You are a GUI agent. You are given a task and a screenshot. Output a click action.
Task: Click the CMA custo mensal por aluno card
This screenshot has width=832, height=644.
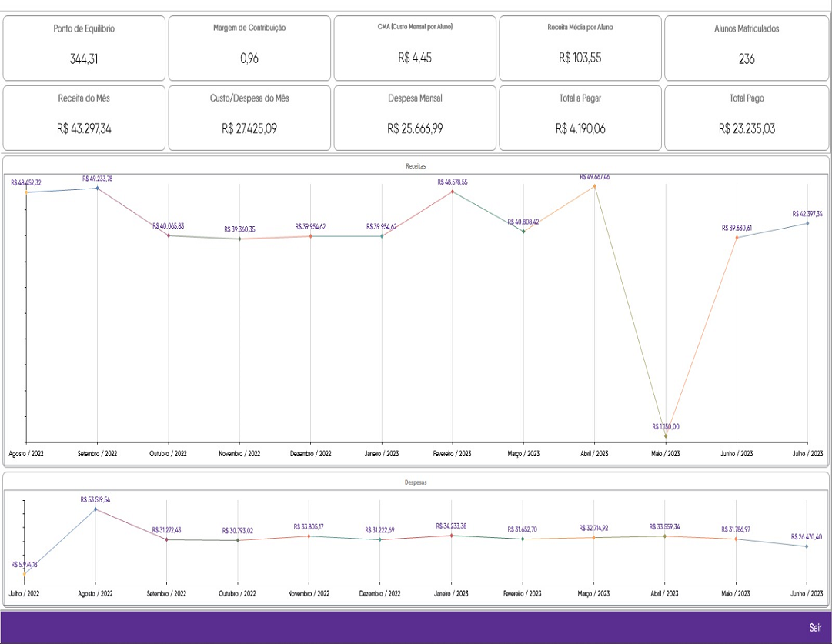click(x=415, y=48)
